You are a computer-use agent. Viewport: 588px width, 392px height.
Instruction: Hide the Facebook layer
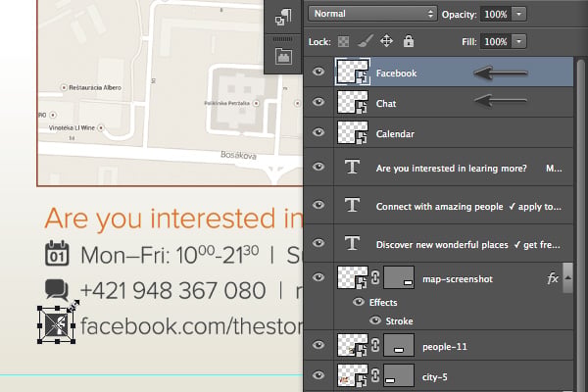(318, 72)
